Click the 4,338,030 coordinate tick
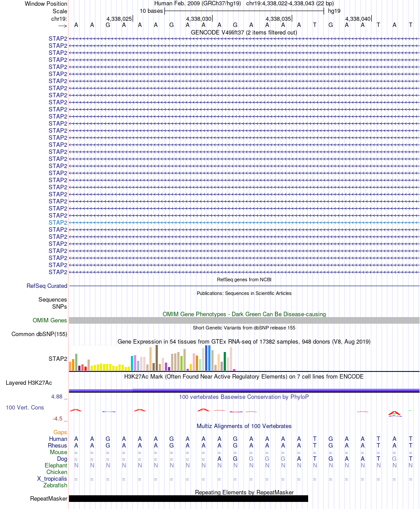 pyautogui.click(x=199, y=19)
